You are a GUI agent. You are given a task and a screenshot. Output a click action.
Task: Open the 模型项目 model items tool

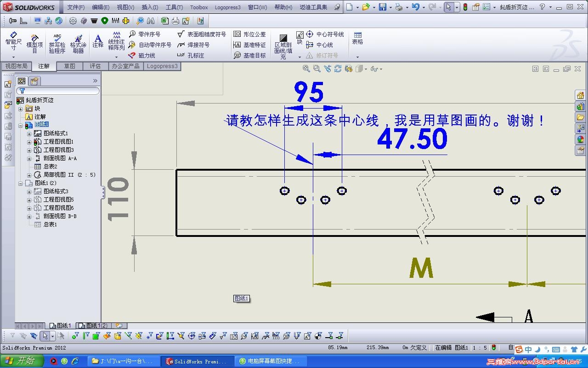(x=34, y=43)
